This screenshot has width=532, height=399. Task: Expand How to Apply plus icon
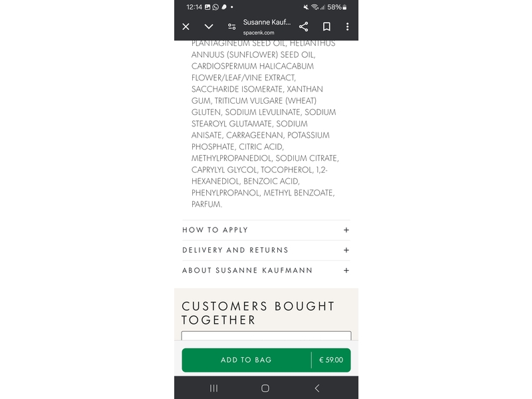pyautogui.click(x=346, y=230)
